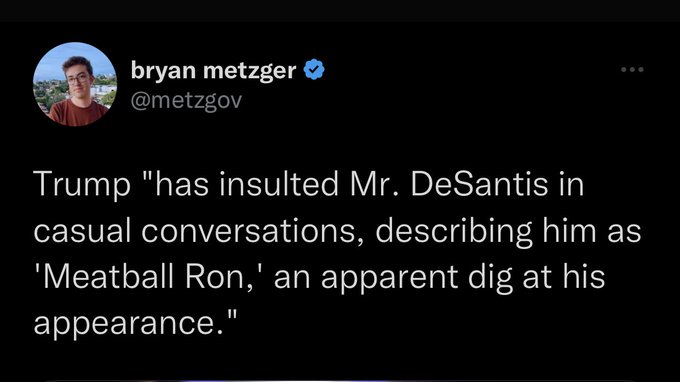Click the phrase "casual conversations" in tweet

pyautogui.click(x=194, y=230)
